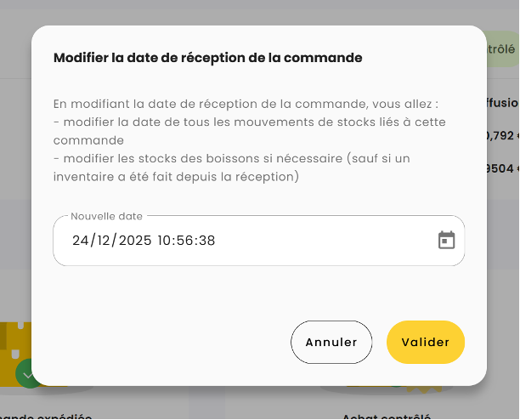Click the "0,792 €" amount behind dialog

(502, 134)
